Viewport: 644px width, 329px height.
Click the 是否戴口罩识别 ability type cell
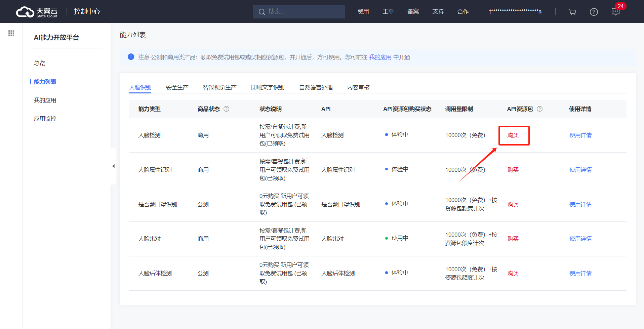[x=158, y=204]
